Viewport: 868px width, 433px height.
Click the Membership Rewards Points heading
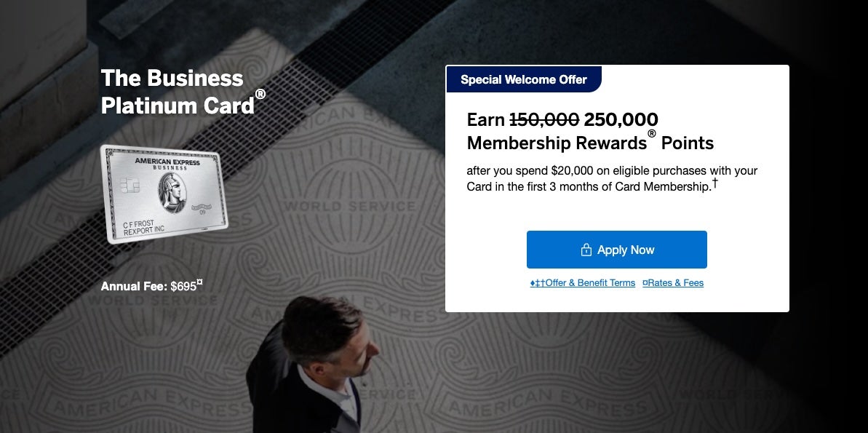[x=590, y=142]
